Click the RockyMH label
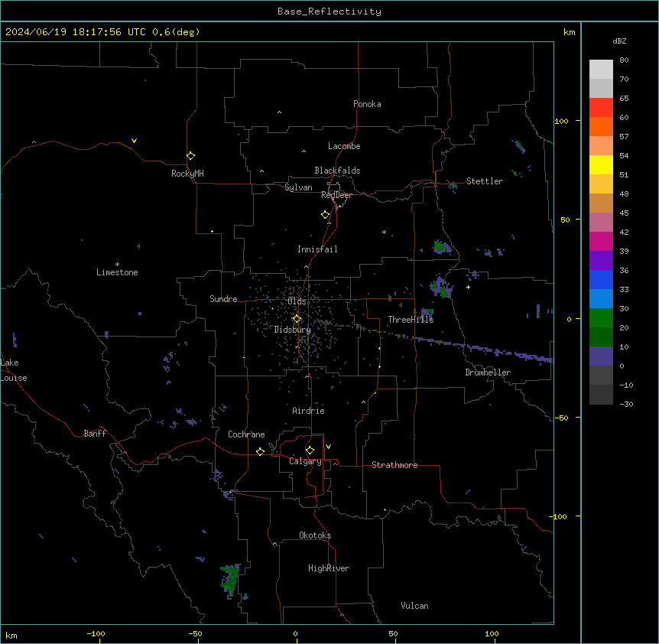659x644 pixels. pos(187,174)
